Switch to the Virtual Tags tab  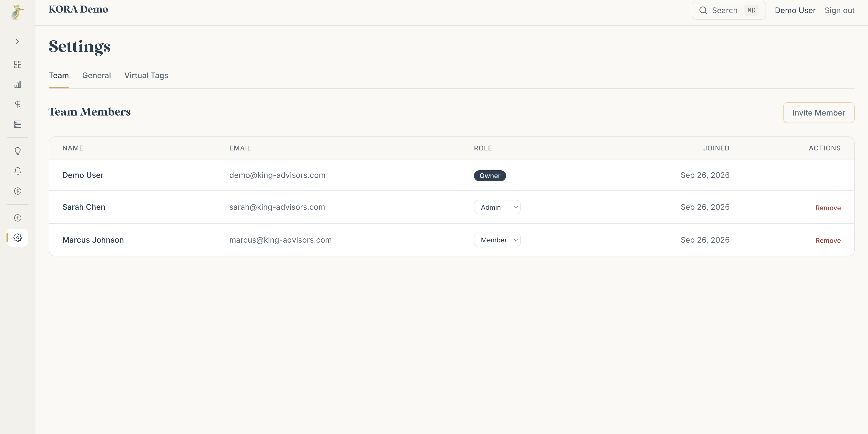tap(146, 76)
